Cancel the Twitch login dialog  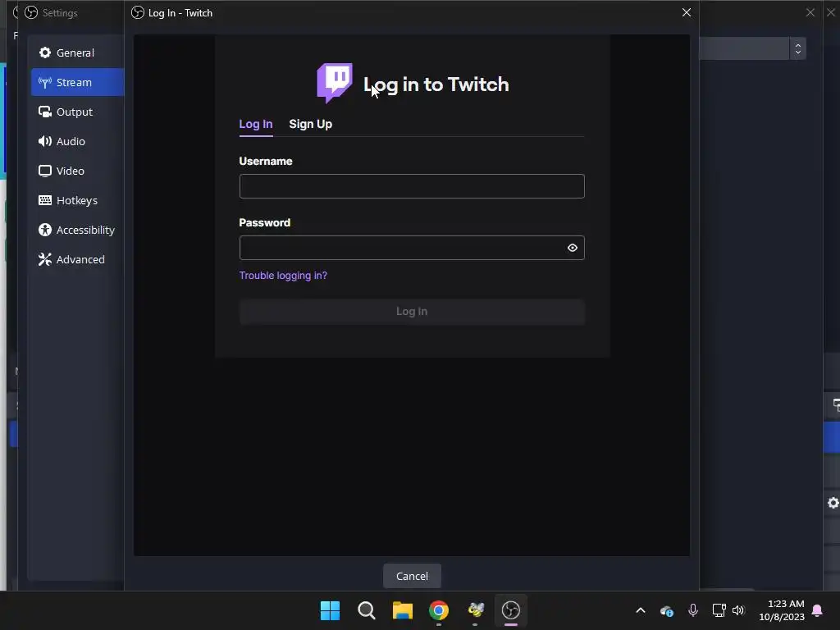[412, 576]
